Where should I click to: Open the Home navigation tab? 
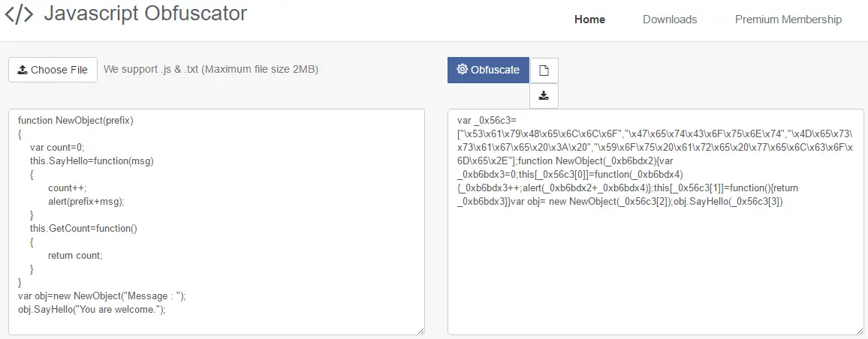point(589,19)
